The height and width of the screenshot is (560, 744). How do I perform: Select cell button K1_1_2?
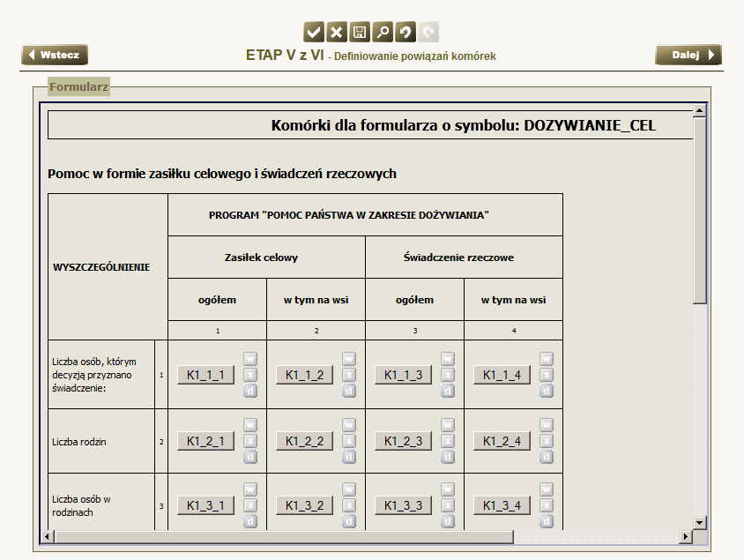pyautogui.click(x=304, y=375)
